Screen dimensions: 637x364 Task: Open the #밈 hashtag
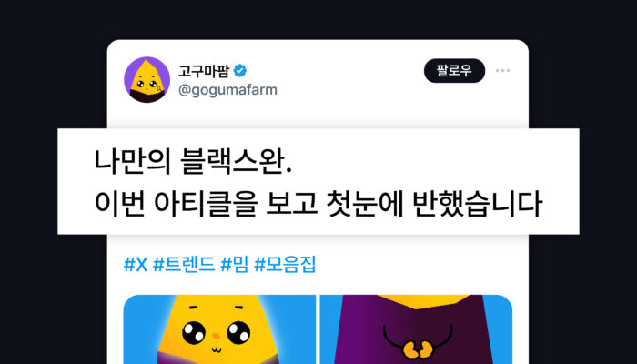(234, 265)
